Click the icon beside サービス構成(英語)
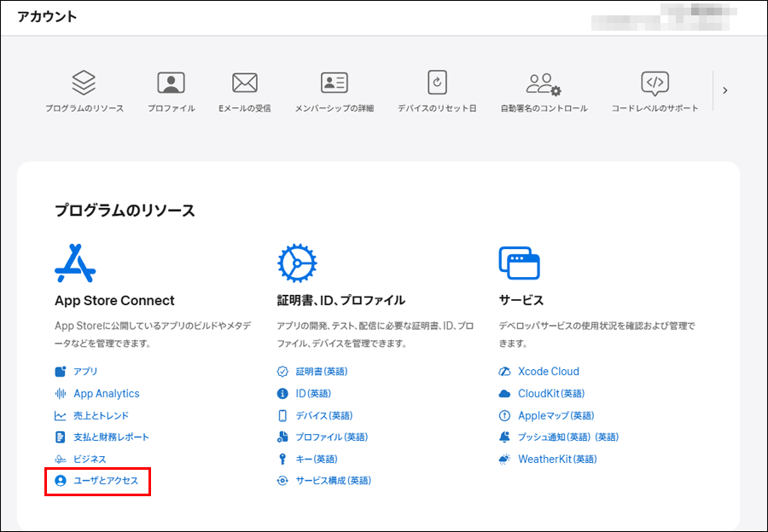Screen dimensions: 768x532 coord(282,481)
